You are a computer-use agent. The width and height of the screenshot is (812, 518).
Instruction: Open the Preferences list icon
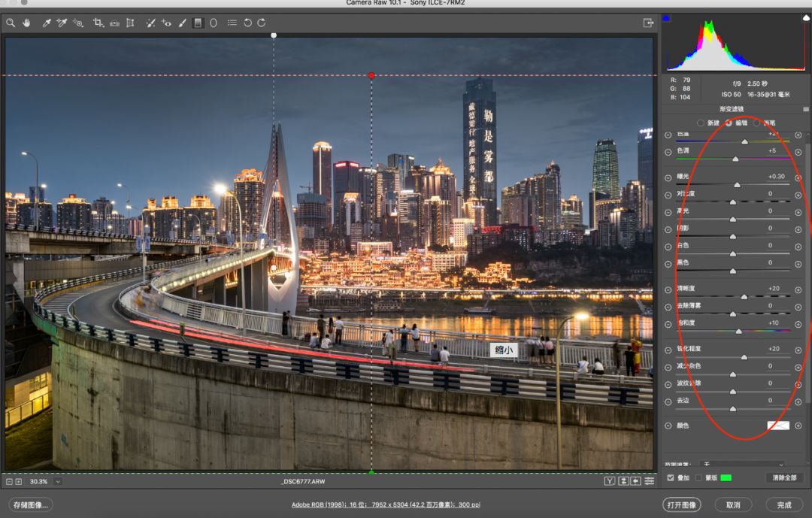(x=232, y=23)
